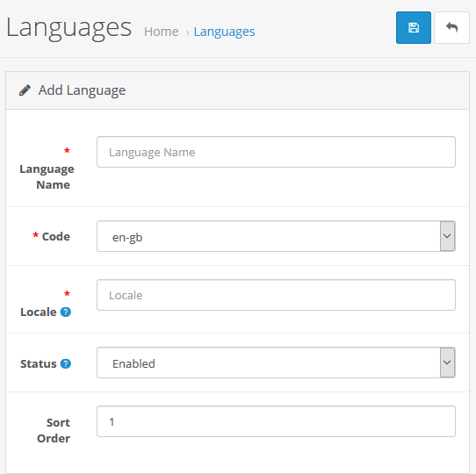The height and width of the screenshot is (474, 476).
Task: Click the Back/Cancel reply-arrow button
Action: pos(451,27)
